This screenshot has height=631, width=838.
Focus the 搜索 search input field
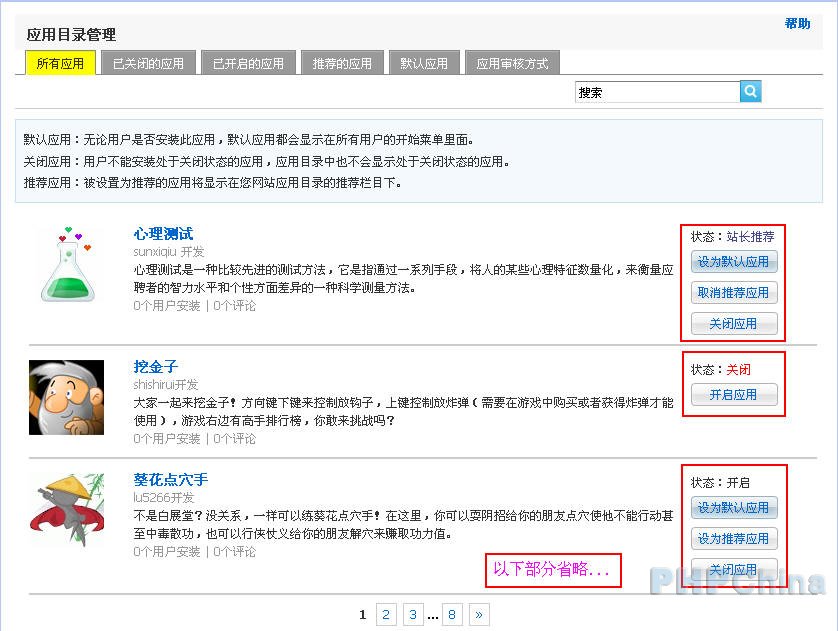coord(657,92)
